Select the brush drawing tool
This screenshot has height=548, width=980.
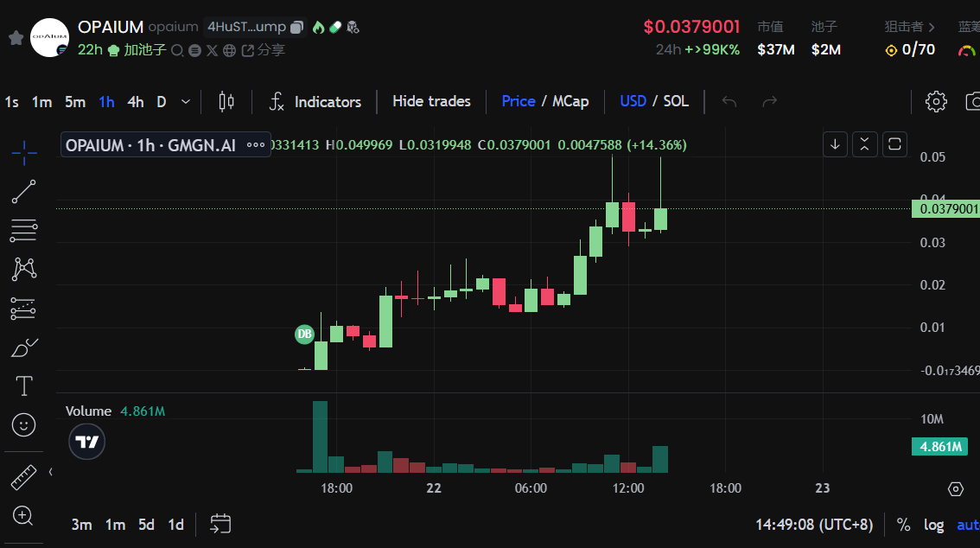coord(24,347)
